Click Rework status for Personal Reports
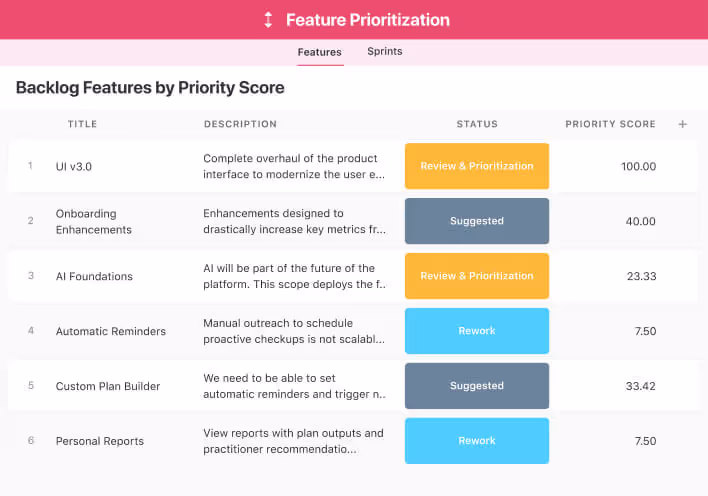Image resolution: width=708 pixels, height=496 pixels. [x=477, y=441]
